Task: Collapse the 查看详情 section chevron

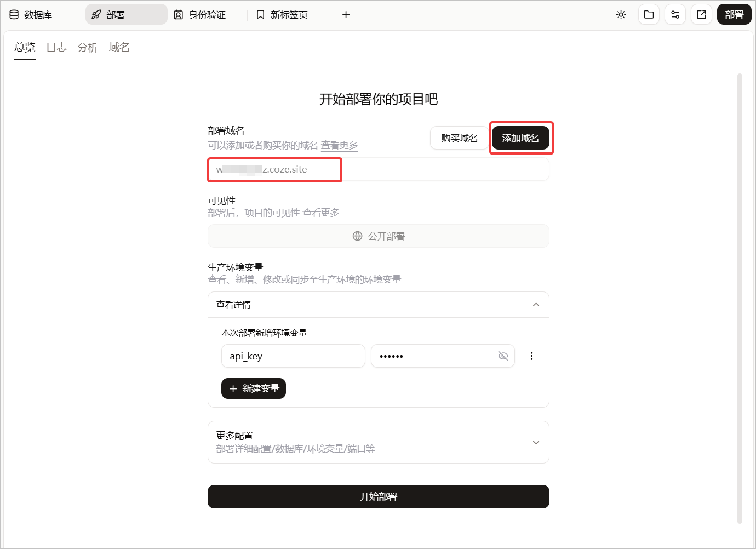Action: point(536,305)
